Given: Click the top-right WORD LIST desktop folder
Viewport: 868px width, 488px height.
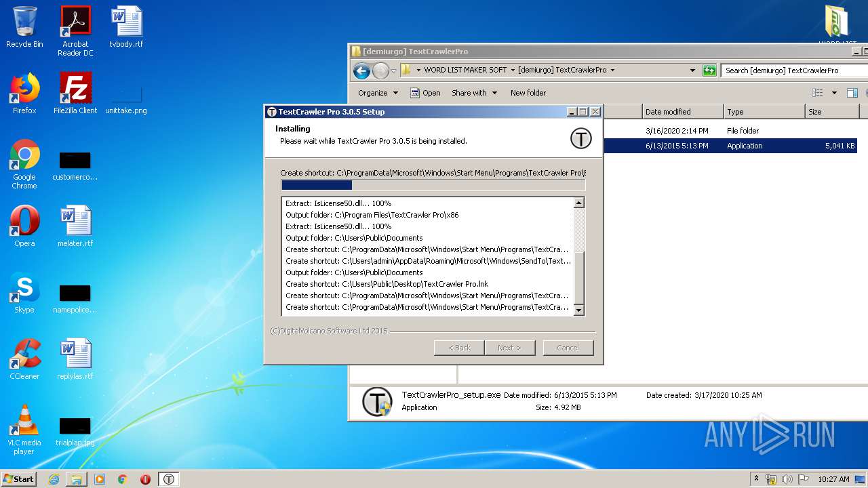Looking at the screenshot, I should point(837,26).
